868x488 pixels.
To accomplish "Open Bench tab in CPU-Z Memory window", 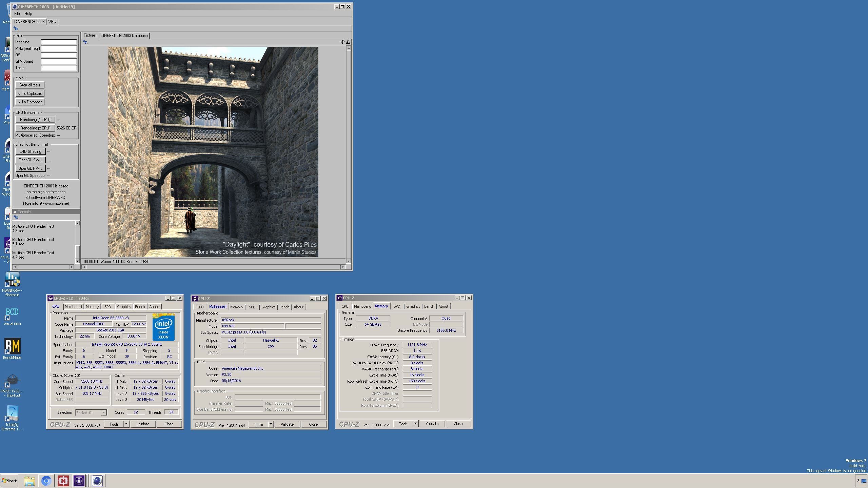I will [429, 306].
